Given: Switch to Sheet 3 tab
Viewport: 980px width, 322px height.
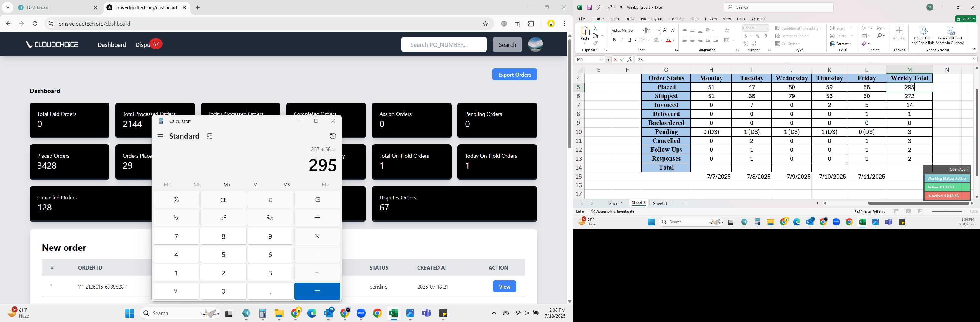Looking at the screenshot, I should (x=660, y=203).
